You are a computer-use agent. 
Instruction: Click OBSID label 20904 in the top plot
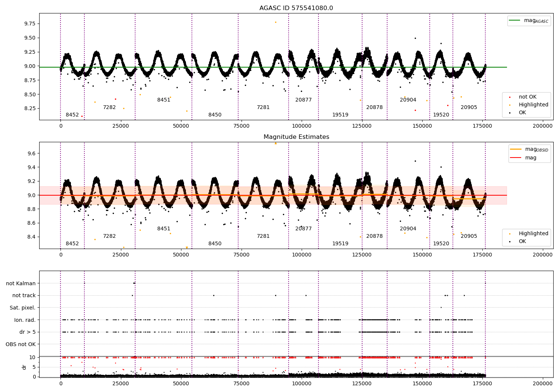point(408,100)
